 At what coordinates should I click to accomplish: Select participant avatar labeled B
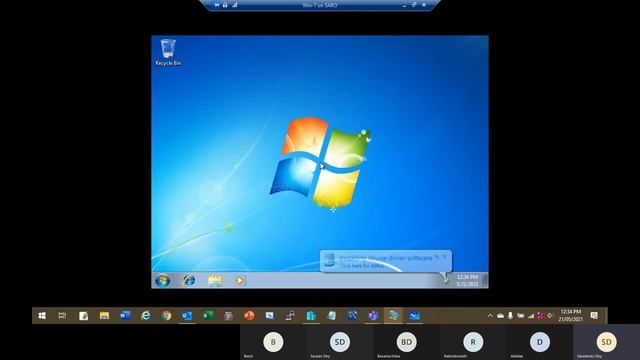coord(273,342)
